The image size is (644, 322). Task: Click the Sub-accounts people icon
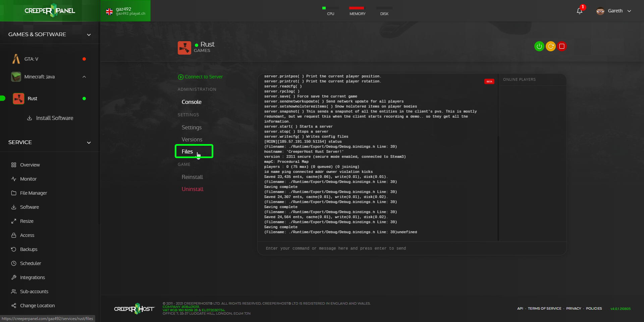click(14, 292)
